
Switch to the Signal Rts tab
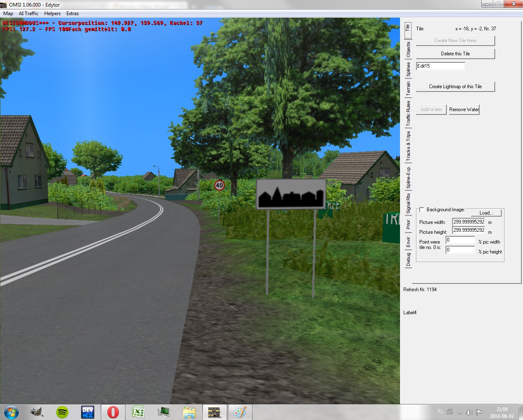tap(408, 203)
